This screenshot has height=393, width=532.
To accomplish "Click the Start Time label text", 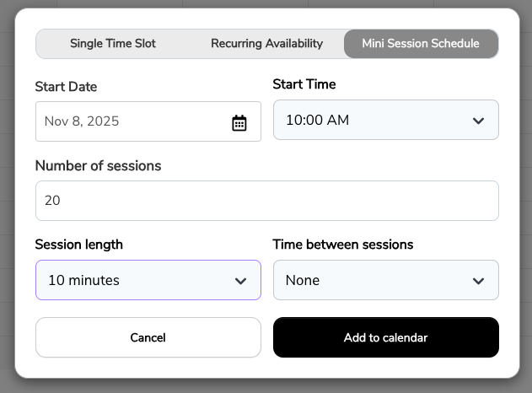I will (x=304, y=84).
